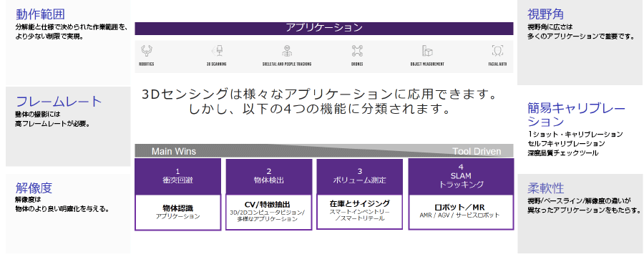
Task: Click the 動作範囲 heading
Action: click(40, 15)
